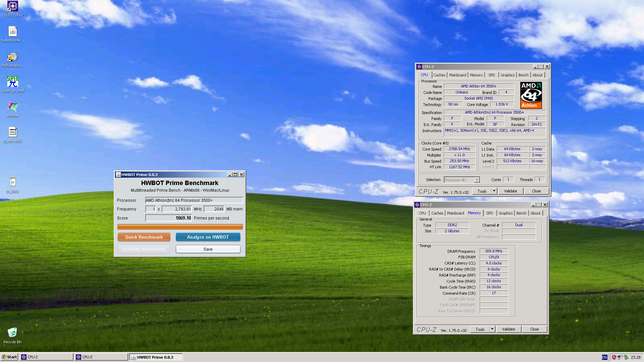Open Caches tab in upper CPU-Z
The image size is (644, 362).
click(439, 75)
